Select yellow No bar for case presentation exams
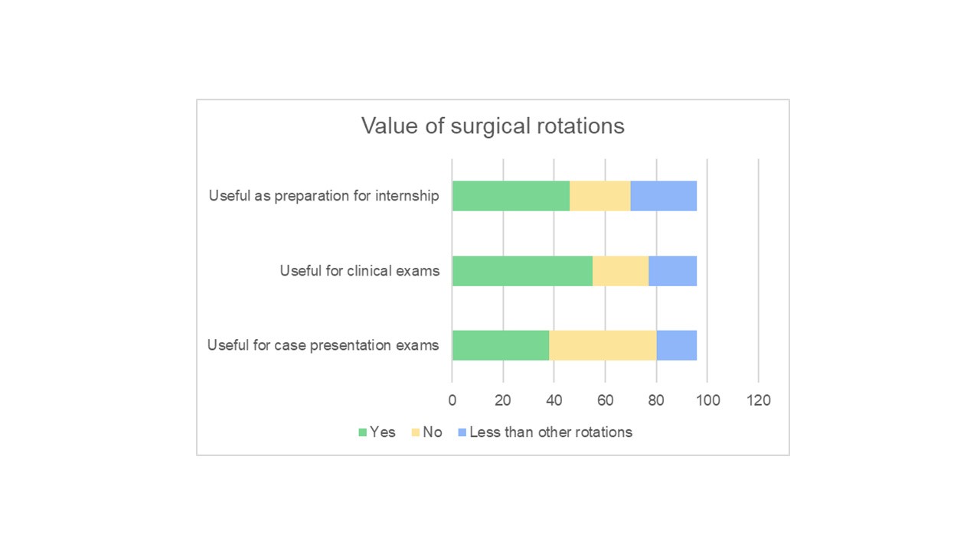This screenshot has height=551, width=980. coord(603,345)
